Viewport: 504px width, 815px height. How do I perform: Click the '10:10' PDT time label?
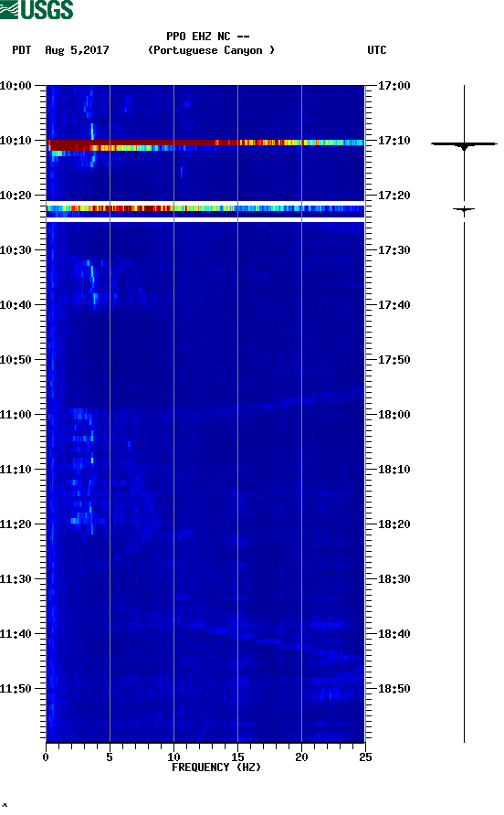click(x=16, y=141)
